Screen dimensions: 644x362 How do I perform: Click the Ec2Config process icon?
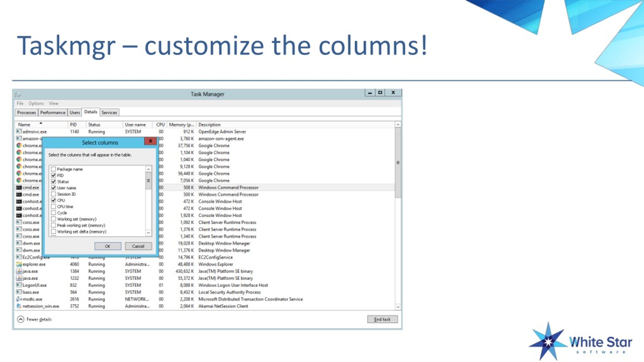(19, 257)
